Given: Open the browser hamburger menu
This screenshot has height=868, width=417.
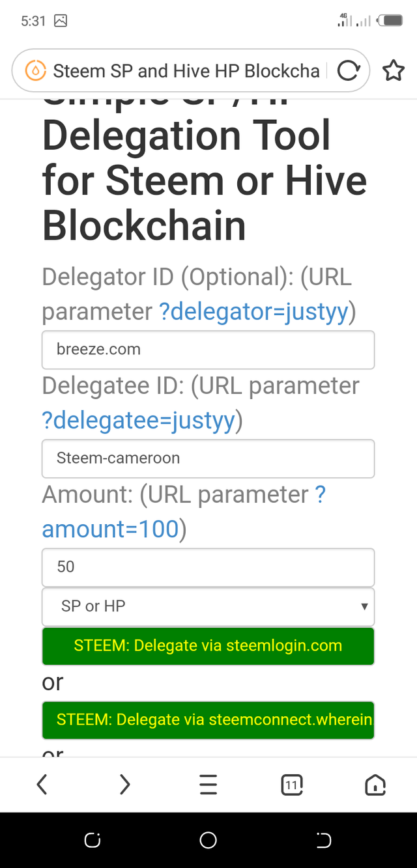Looking at the screenshot, I should (208, 785).
